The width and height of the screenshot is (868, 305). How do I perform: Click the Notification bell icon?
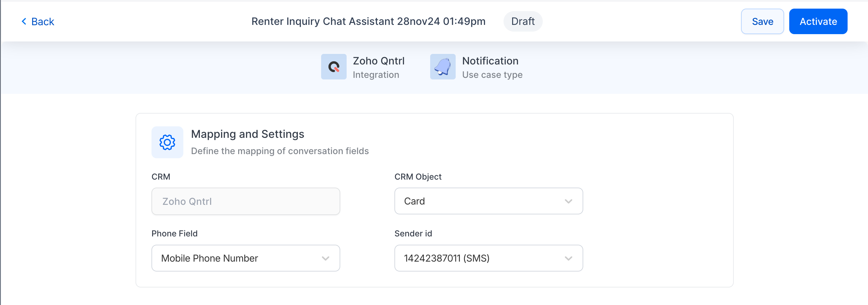443,67
